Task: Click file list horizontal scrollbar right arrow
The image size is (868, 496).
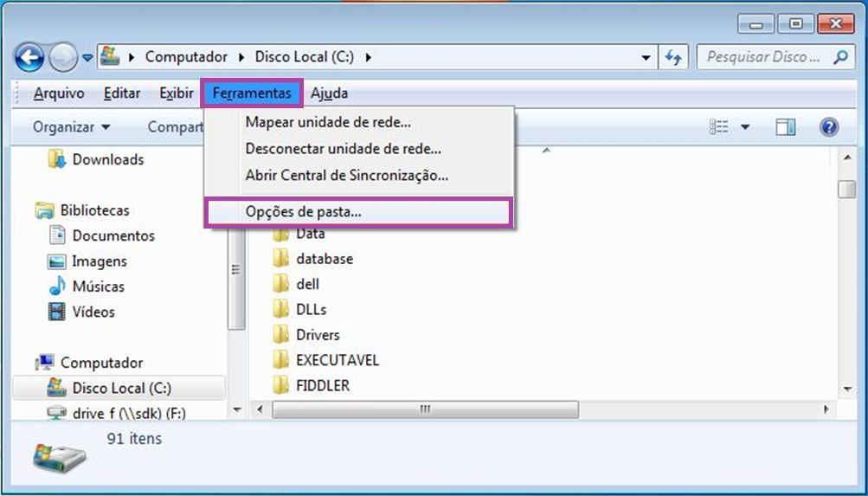Action: [826, 409]
